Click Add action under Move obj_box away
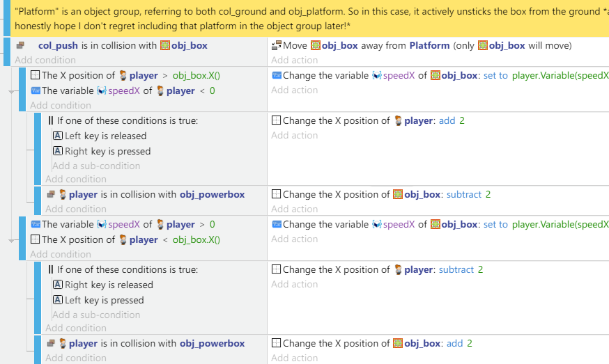Screen dimensions: 609x364 pos(295,60)
